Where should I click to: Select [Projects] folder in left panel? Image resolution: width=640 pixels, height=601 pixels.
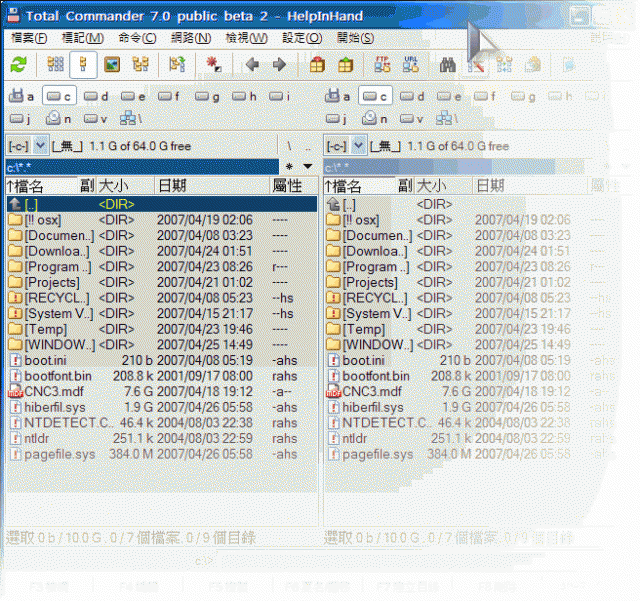coord(162,283)
